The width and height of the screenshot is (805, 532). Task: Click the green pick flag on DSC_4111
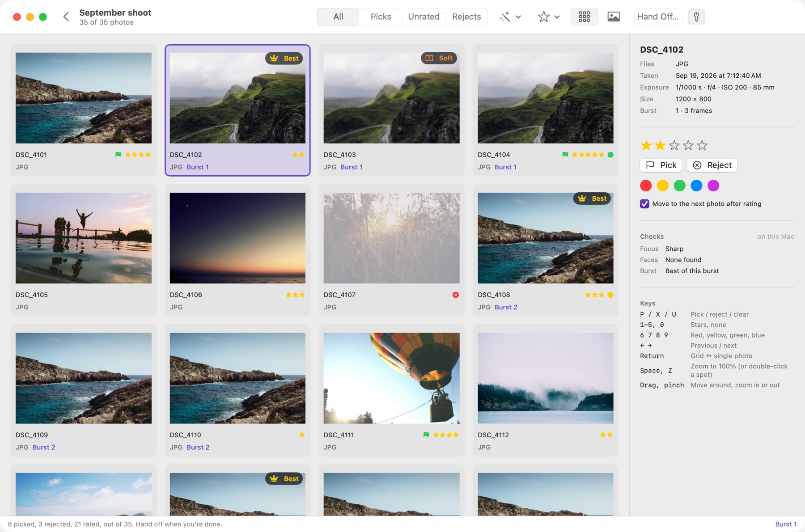[x=426, y=435]
